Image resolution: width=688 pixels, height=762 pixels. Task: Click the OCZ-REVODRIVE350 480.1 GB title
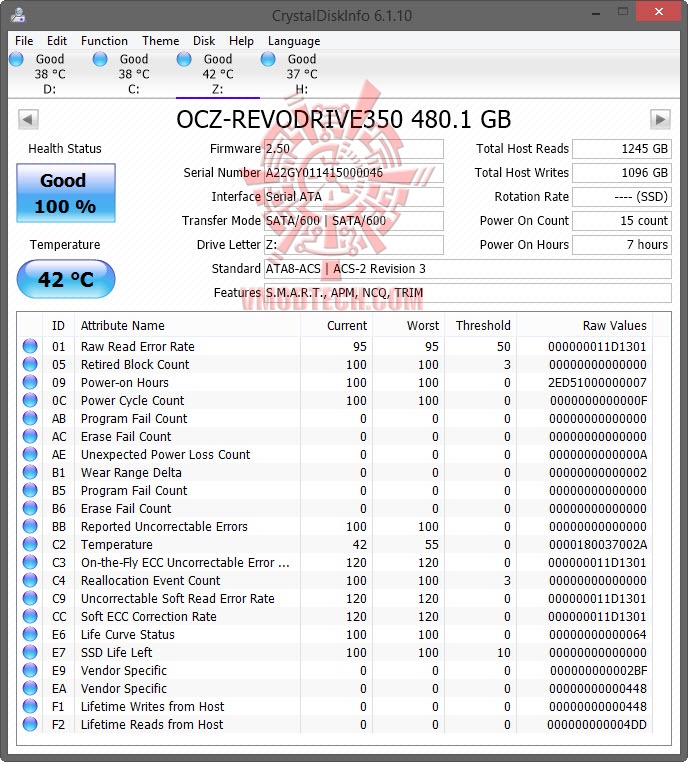click(344, 119)
